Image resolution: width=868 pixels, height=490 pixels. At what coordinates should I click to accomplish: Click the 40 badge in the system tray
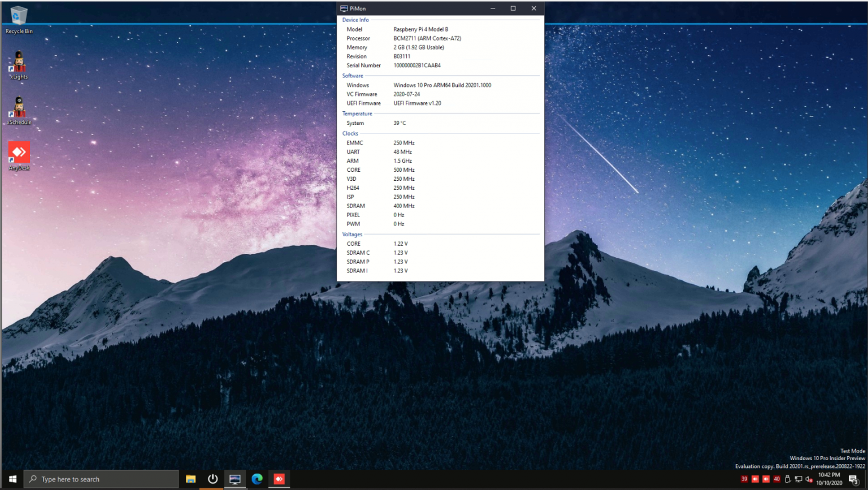pos(776,479)
